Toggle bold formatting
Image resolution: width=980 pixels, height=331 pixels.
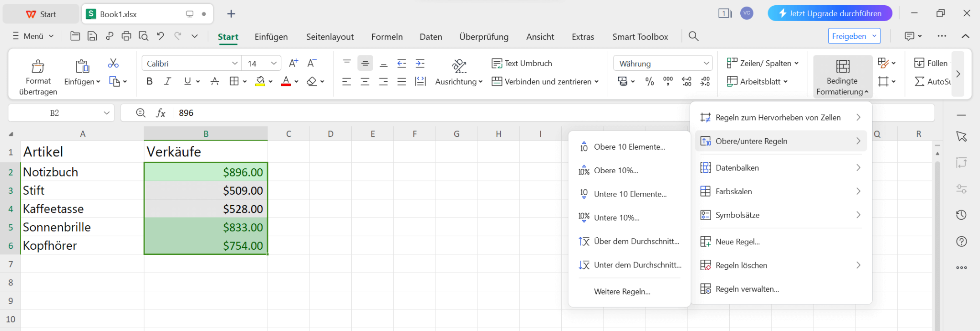(149, 81)
